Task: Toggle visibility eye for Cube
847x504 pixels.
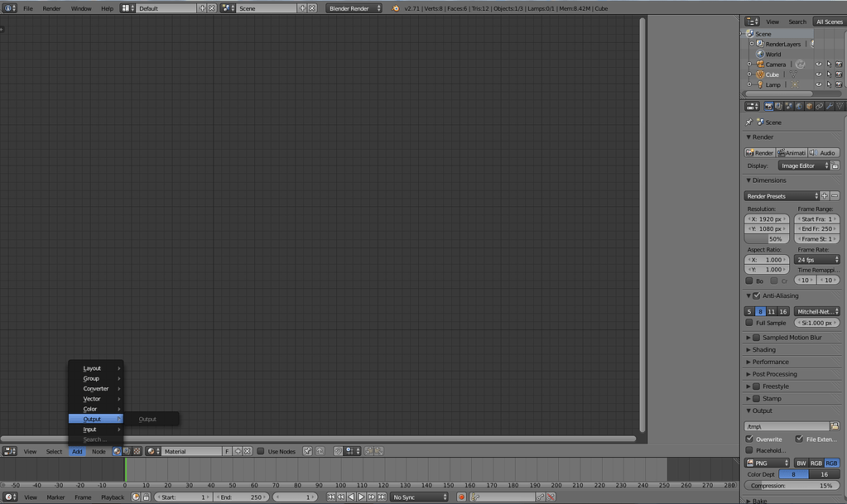Action: [818, 74]
